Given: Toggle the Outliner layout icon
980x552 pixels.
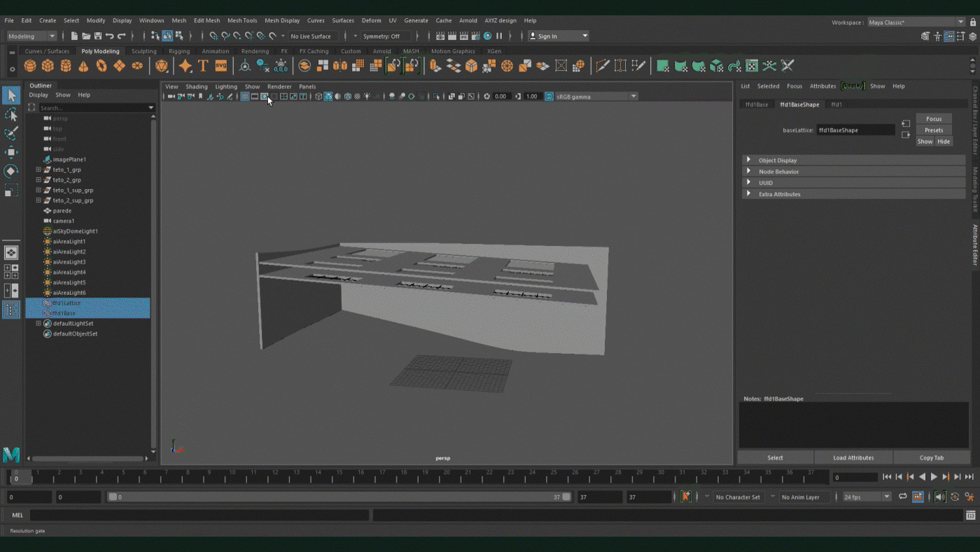Looking at the screenshot, I should click(11, 310).
